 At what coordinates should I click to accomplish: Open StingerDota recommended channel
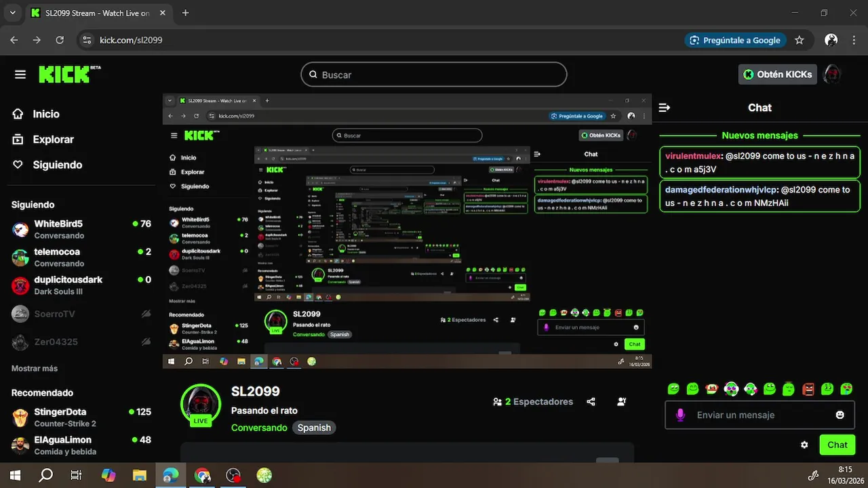80,417
